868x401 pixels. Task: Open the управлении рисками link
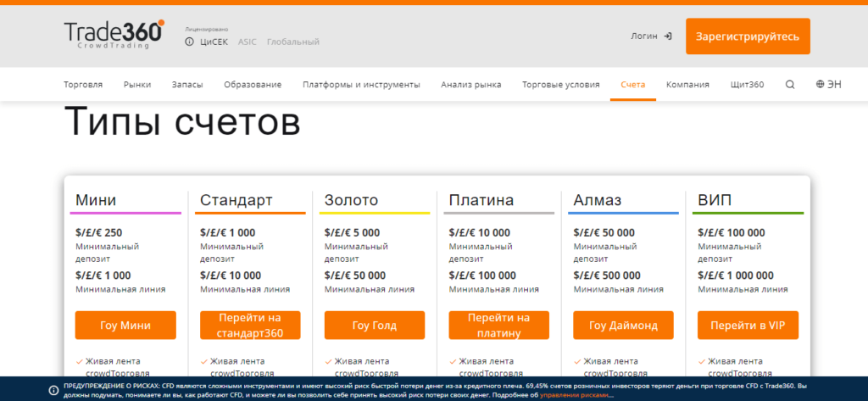pos(573,395)
